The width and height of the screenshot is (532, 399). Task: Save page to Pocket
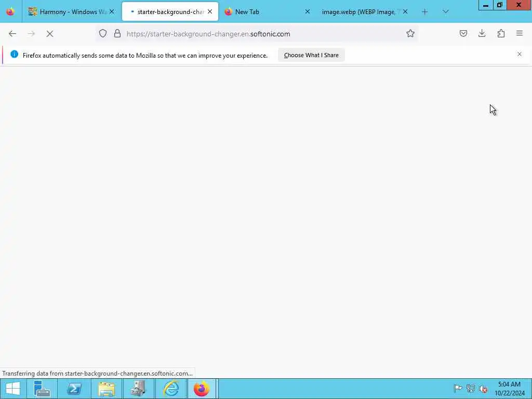click(463, 33)
